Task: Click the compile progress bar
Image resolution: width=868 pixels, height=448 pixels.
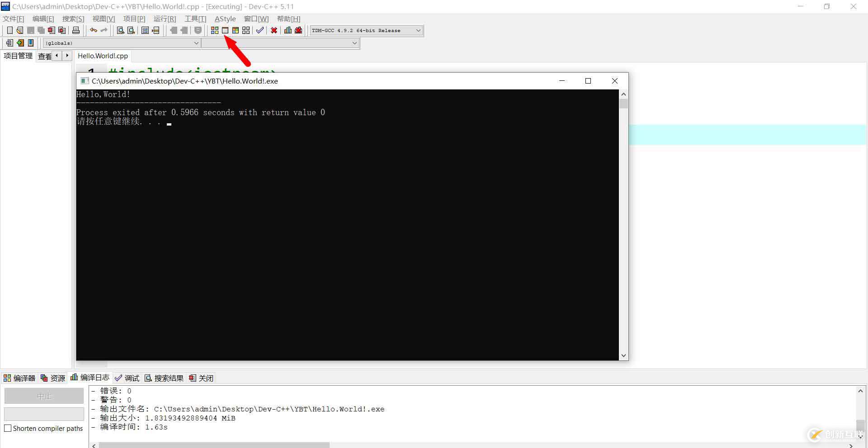Action: click(44, 414)
